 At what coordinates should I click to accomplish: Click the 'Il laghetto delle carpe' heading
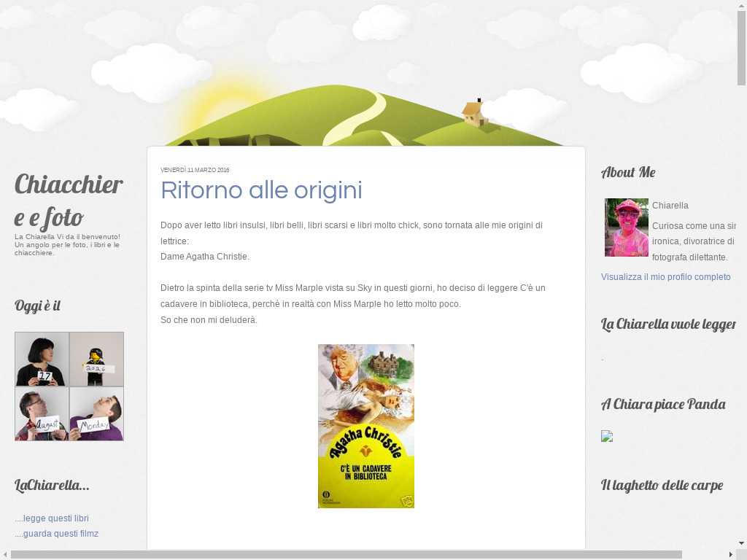pos(662,485)
